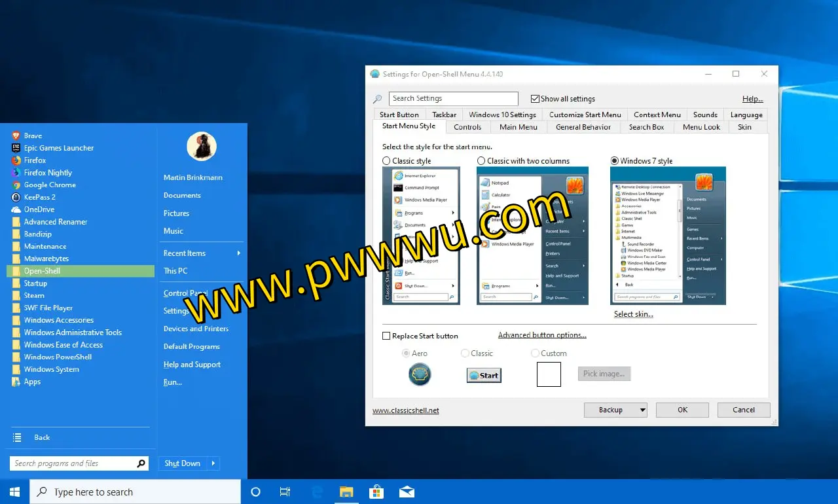This screenshot has height=504, width=838.
Task: Switch to the Skin tab
Action: pos(744,127)
